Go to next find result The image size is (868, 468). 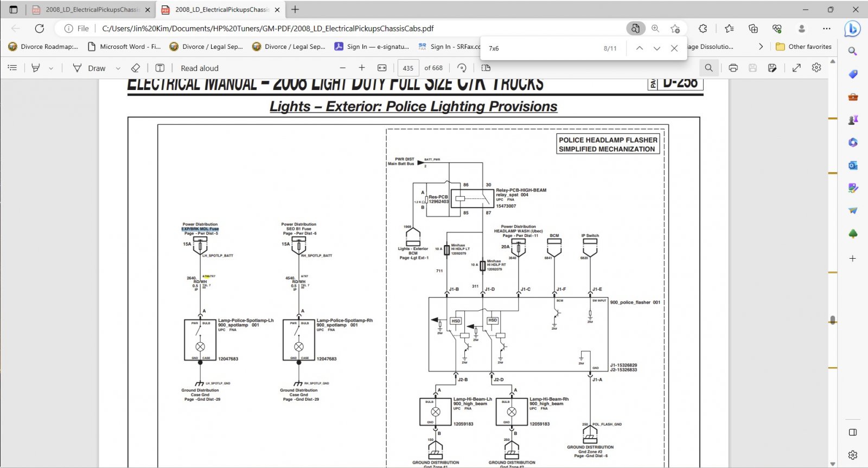tap(657, 48)
